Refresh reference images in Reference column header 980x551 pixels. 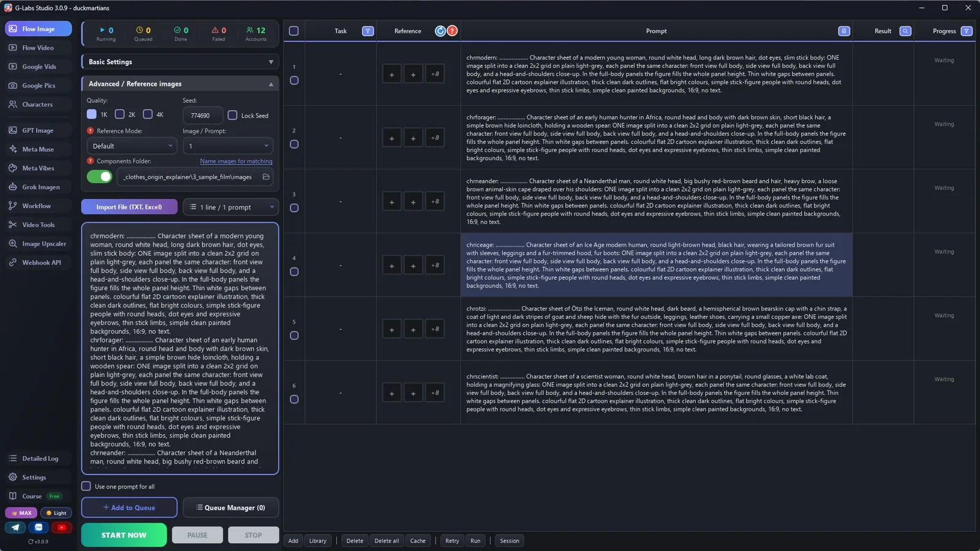click(440, 31)
